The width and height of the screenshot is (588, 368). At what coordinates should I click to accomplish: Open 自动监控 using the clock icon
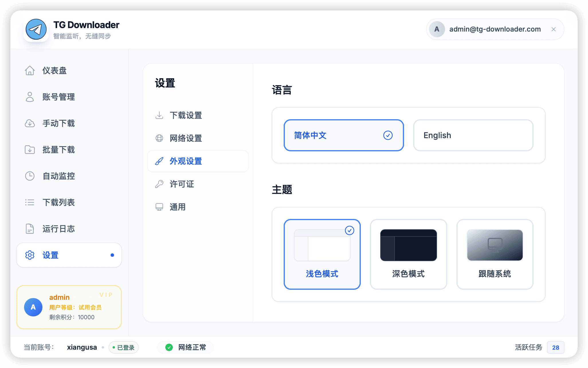pos(30,176)
